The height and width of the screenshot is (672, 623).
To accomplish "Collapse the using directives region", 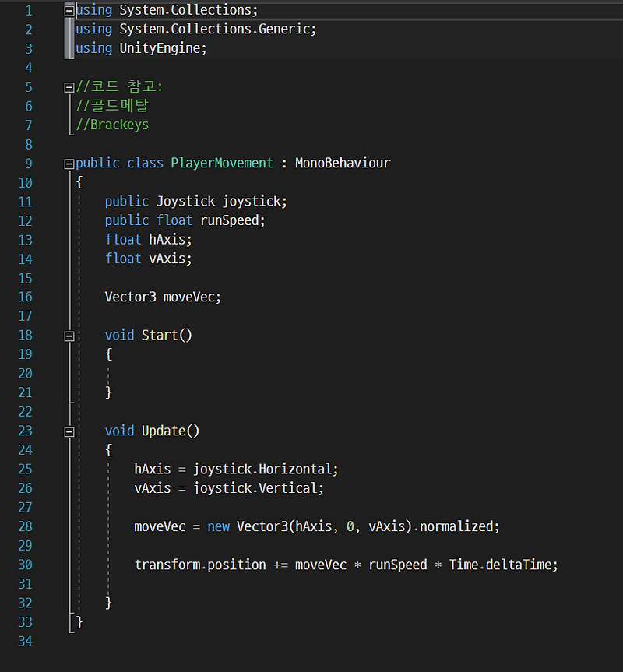I will 69,9.
